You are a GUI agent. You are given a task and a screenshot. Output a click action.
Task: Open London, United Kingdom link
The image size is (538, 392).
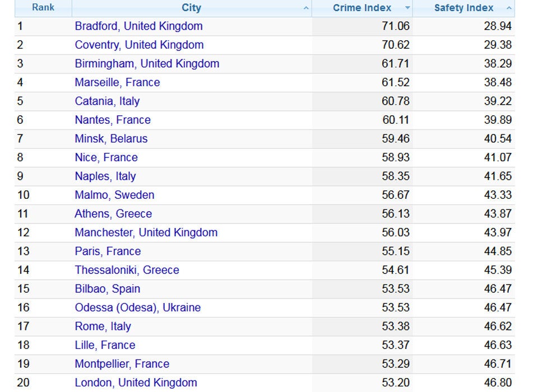[x=136, y=383]
